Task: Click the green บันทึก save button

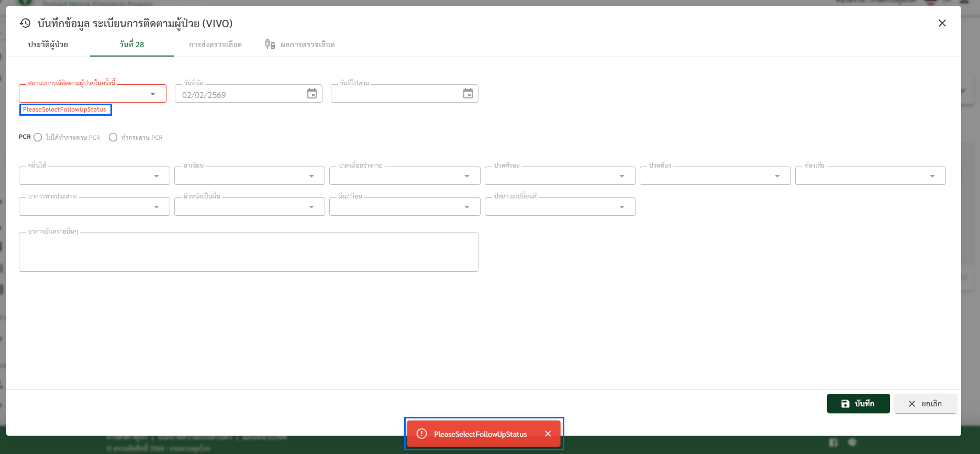Action: click(x=858, y=404)
